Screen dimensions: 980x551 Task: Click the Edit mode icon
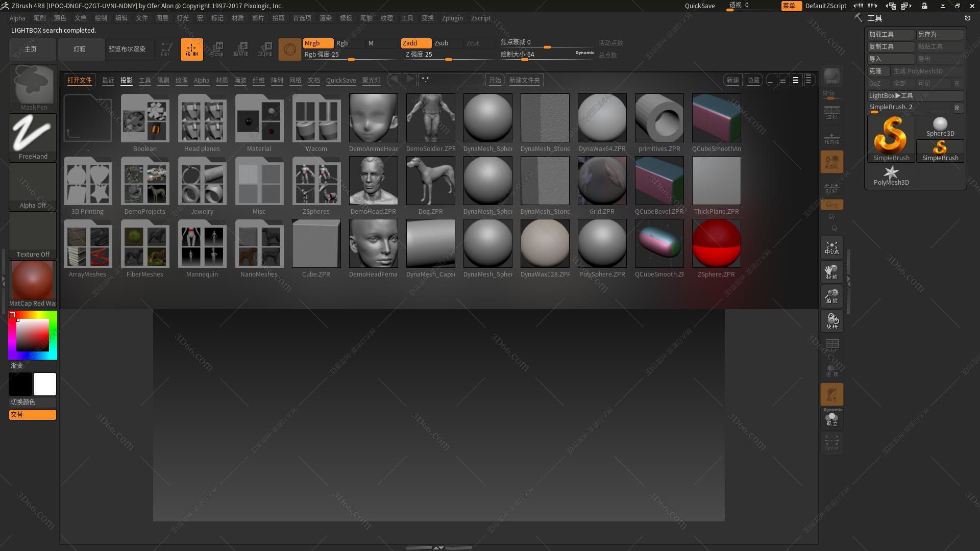165,49
